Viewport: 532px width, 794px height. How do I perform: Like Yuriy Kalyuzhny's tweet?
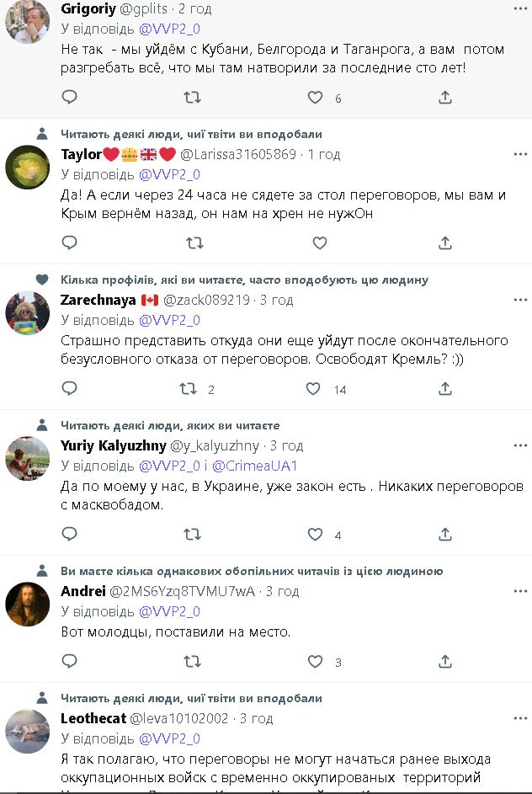[x=315, y=534]
